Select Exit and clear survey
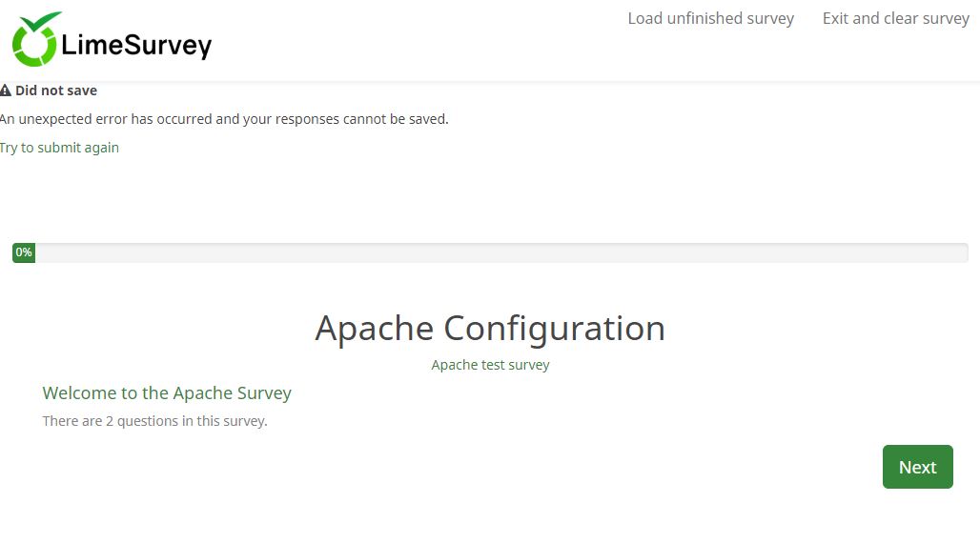980x543 pixels. coord(895,19)
